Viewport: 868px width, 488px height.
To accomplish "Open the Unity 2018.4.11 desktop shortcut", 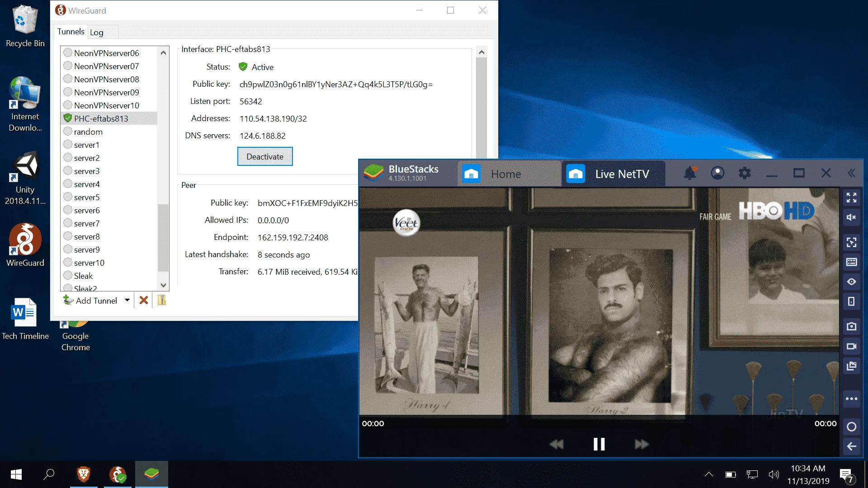I will click(25, 178).
